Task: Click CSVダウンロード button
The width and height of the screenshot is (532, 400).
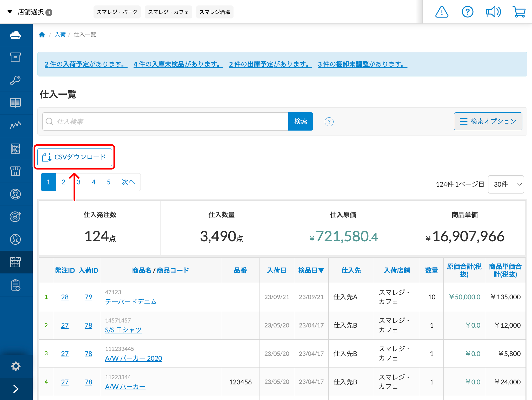Action: tap(75, 157)
